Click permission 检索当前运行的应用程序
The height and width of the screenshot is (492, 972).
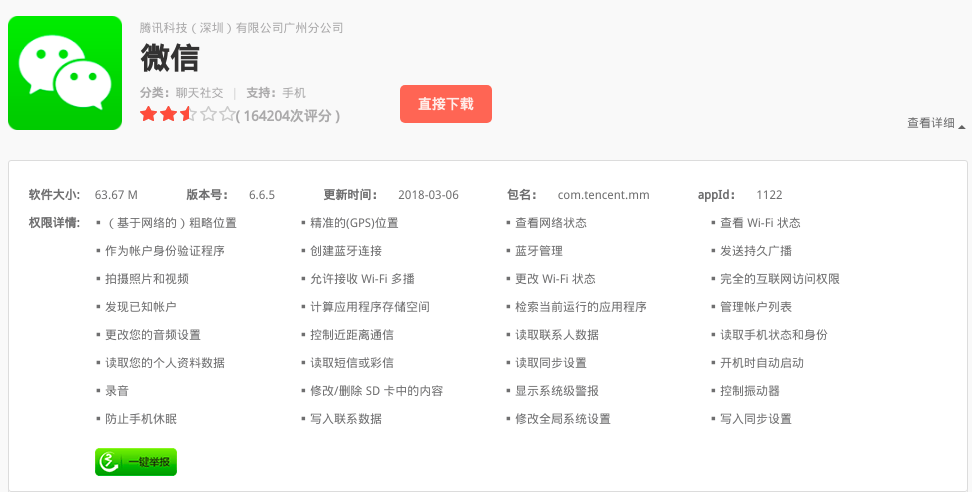(581, 307)
